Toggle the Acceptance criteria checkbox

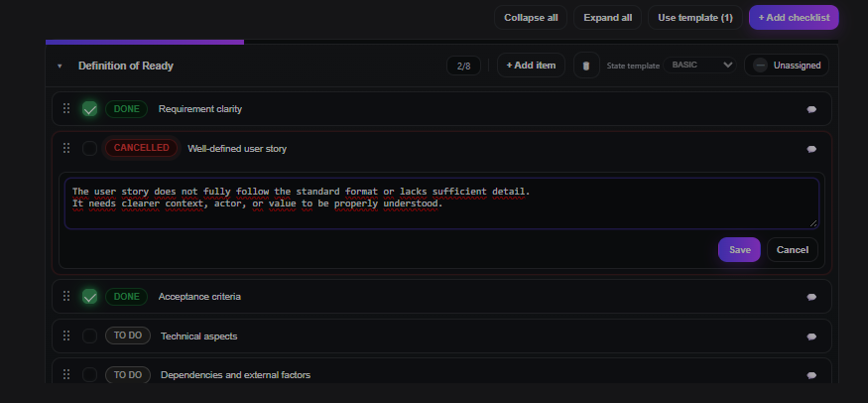click(90, 297)
